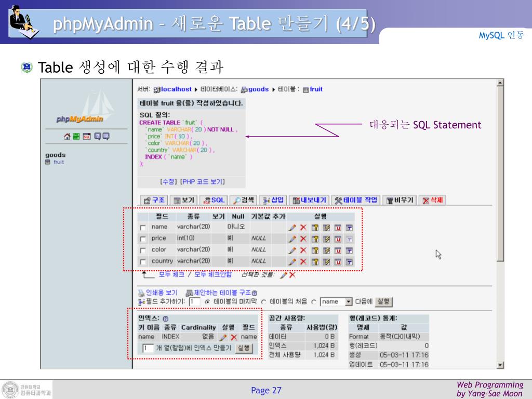532x399 pixels.
Task: Set primary key on the price field
Action: coord(315,239)
